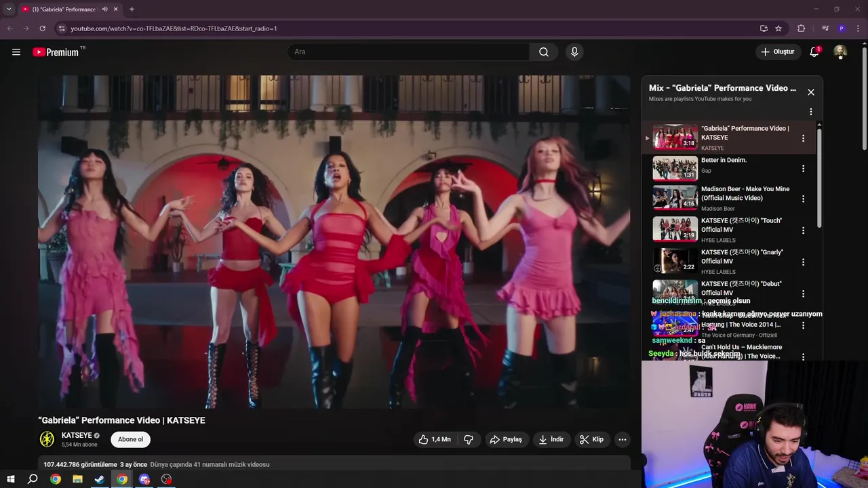This screenshot has width=868, height=488.
Task: Play KATSEYE Gnarly Official MV
Action: pyautogui.click(x=742, y=256)
